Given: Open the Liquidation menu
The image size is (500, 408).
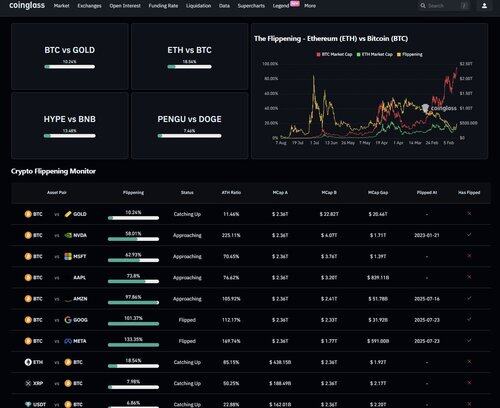Looking at the screenshot, I should (x=198, y=6).
